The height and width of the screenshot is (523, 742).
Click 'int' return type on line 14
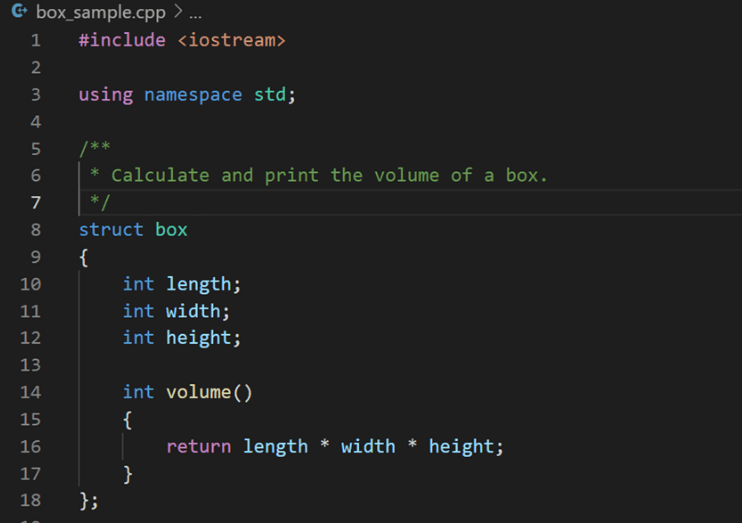click(x=139, y=392)
